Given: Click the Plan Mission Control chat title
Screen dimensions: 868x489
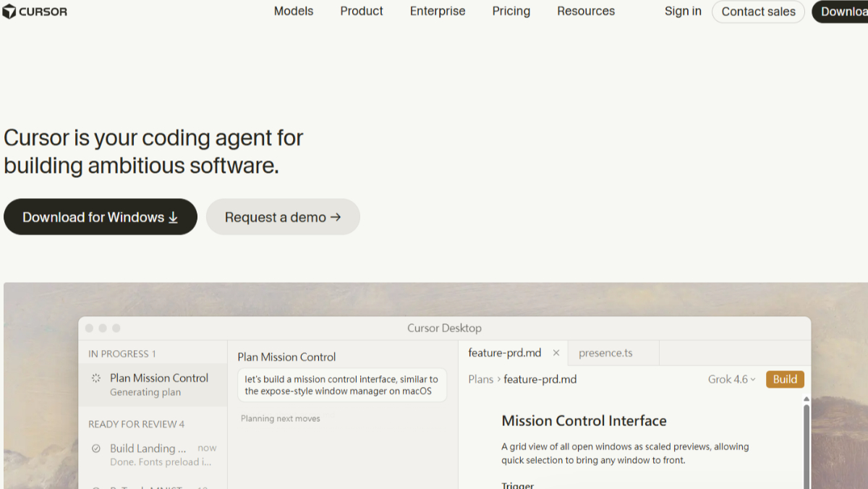Looking at the screenshot, I should (286, 357).
